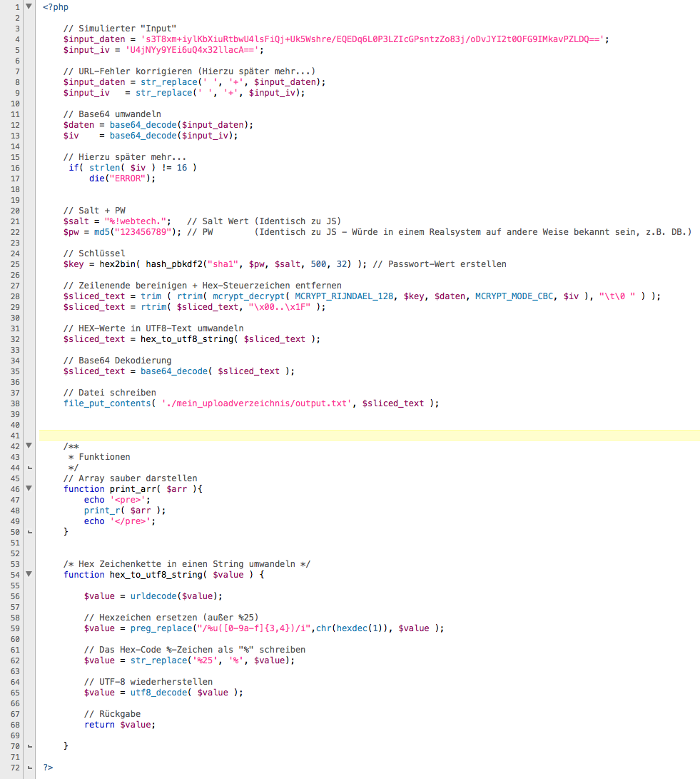
Task: Click the './mein_uploadverzeichnis/output.txt' path string
Action: point(257,404)
